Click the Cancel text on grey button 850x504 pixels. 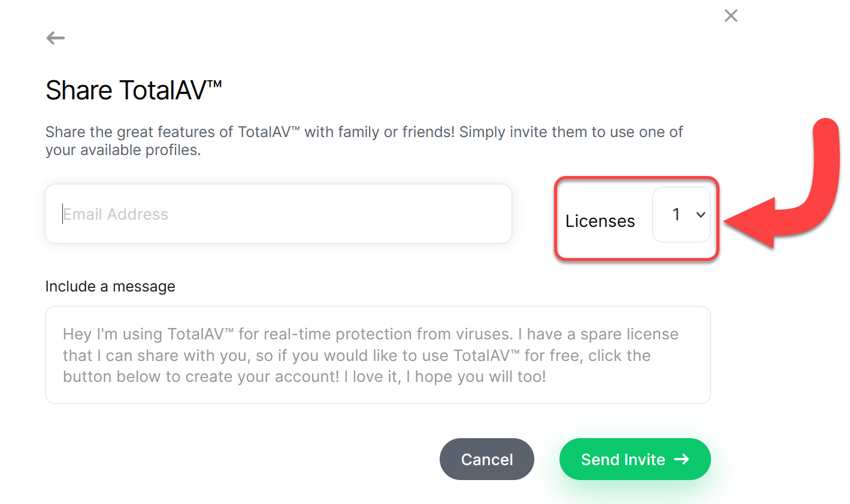[x=487, y=459]
